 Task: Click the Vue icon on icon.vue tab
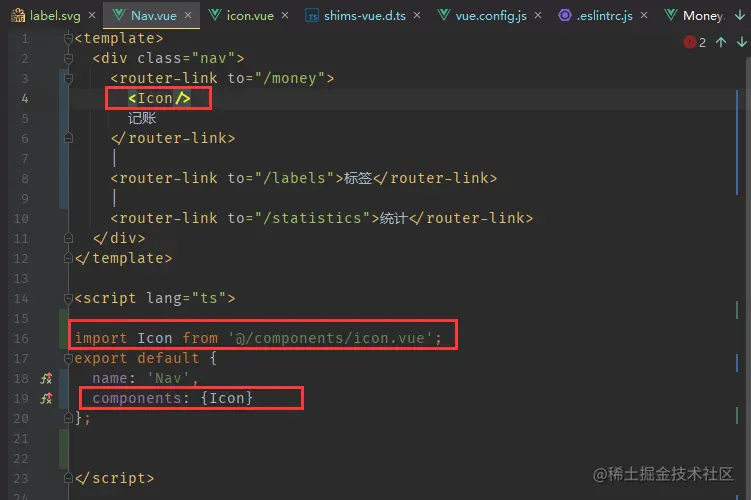[x=215, y=15]
